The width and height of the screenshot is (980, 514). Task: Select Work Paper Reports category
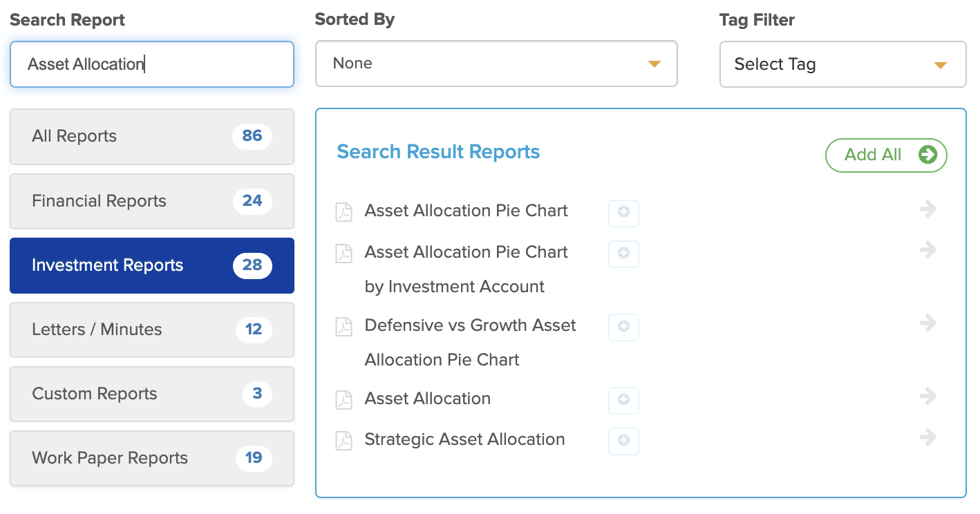pos(152,458)
